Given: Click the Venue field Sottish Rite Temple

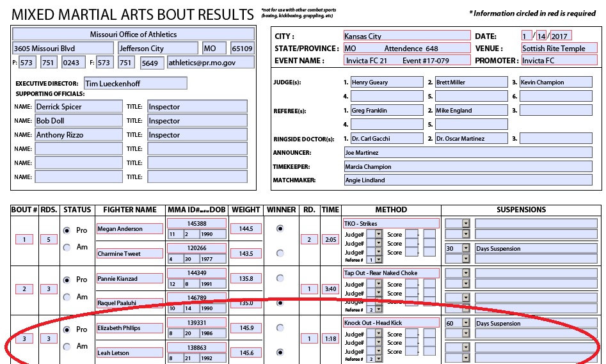Looking at the screenshot, I should (x=559, y=49).
